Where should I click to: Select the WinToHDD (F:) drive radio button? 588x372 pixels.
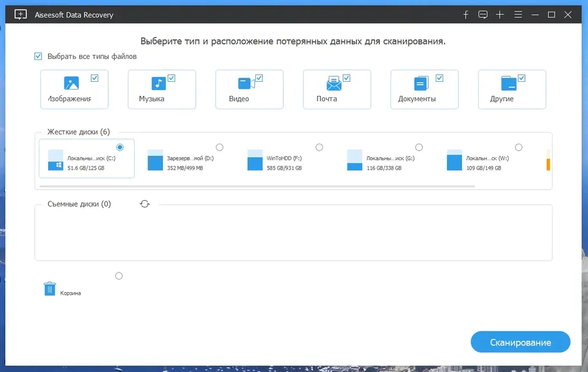[x=319, y=147]
